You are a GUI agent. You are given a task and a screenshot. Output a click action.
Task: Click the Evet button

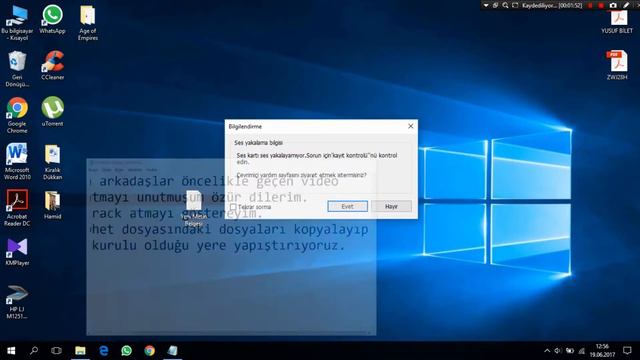(x=347, y=207)
